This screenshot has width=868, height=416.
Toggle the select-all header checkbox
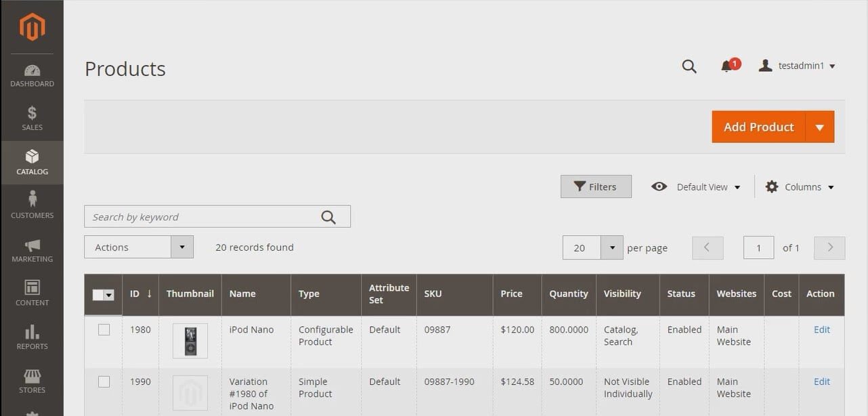click(x=98, y=295)
